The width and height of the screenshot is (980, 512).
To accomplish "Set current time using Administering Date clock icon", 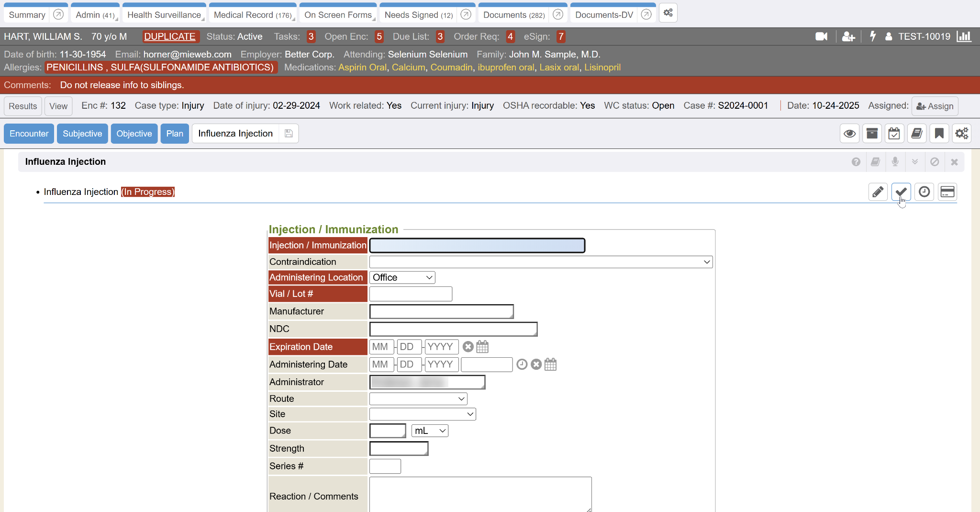I will pos(522,364).
